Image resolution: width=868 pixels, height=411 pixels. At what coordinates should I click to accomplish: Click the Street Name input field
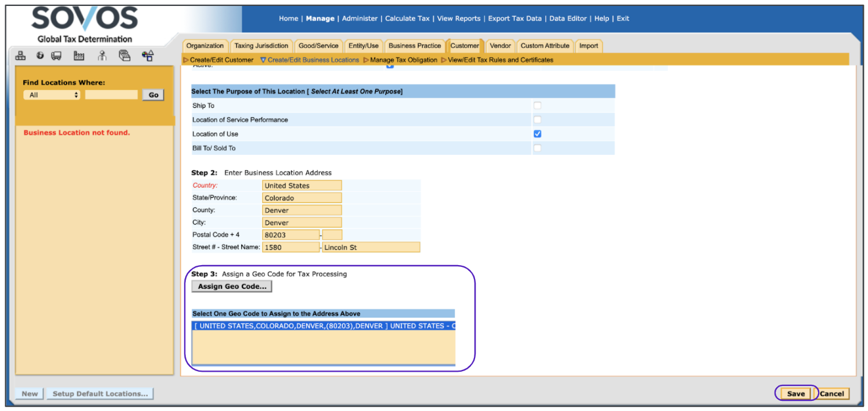(370, 247)
